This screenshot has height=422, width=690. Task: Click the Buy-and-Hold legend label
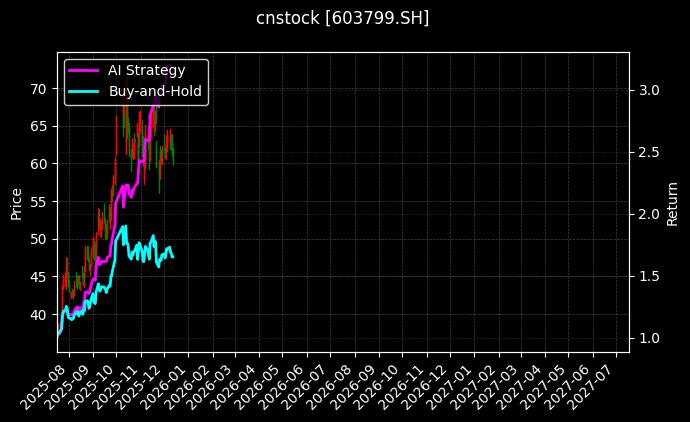tap(155, 91)
